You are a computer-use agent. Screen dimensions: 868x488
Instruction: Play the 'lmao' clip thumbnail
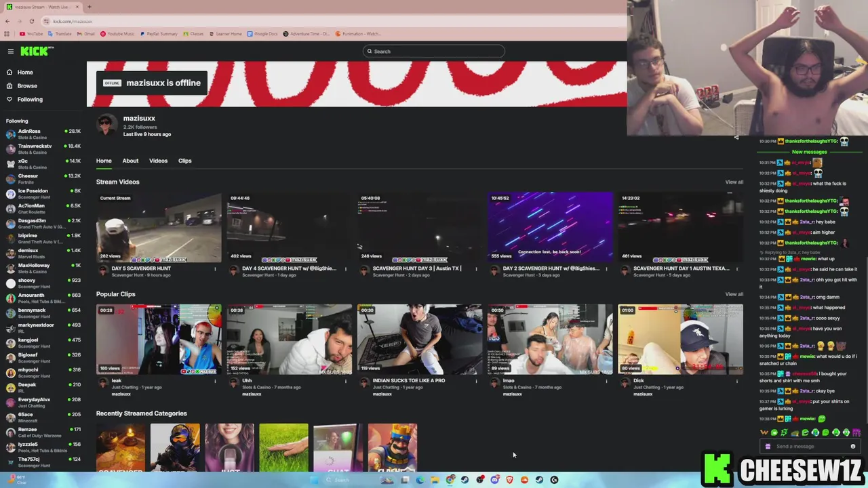[550, 340]
